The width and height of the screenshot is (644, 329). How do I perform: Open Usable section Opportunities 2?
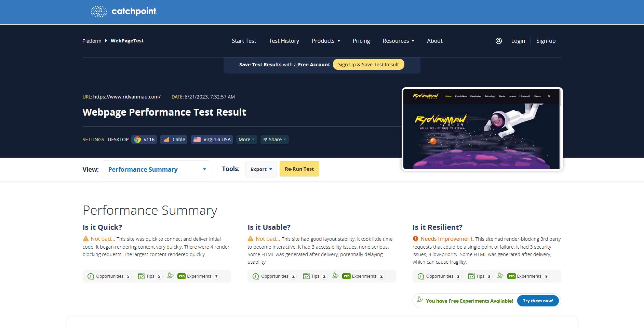coord(274,276)
